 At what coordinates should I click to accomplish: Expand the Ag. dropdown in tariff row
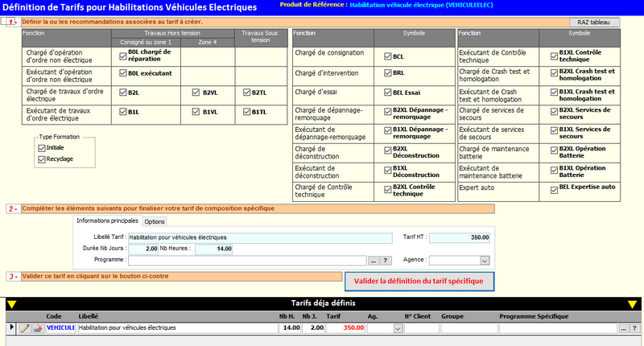(x=397, y=328)
